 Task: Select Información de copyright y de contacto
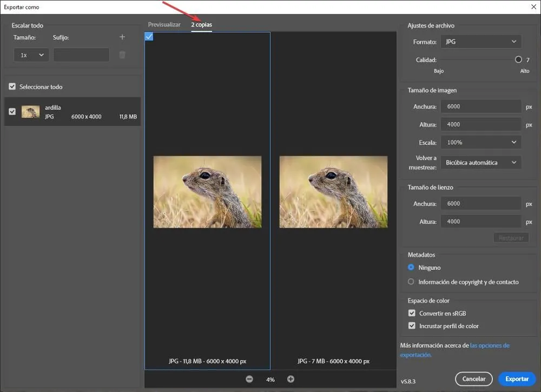pos(411,282)
